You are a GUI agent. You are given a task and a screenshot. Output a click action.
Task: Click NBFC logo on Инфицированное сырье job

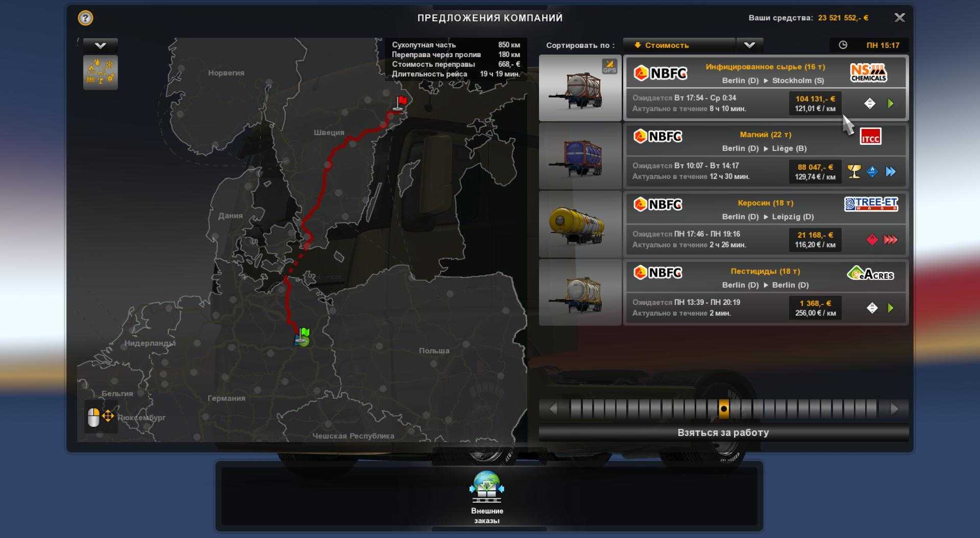pos(660,73)
